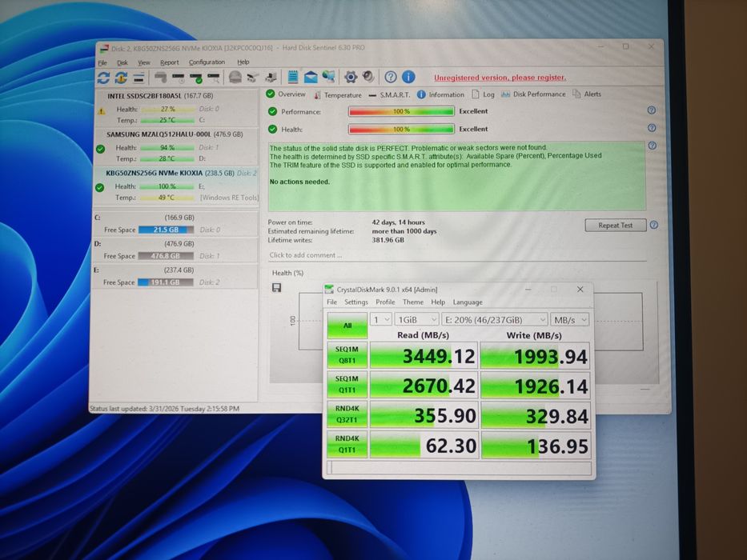The image size is (747, 560).
Task: Expand the E: 20% drive selection dropdown
Action: tap(495, 319)
